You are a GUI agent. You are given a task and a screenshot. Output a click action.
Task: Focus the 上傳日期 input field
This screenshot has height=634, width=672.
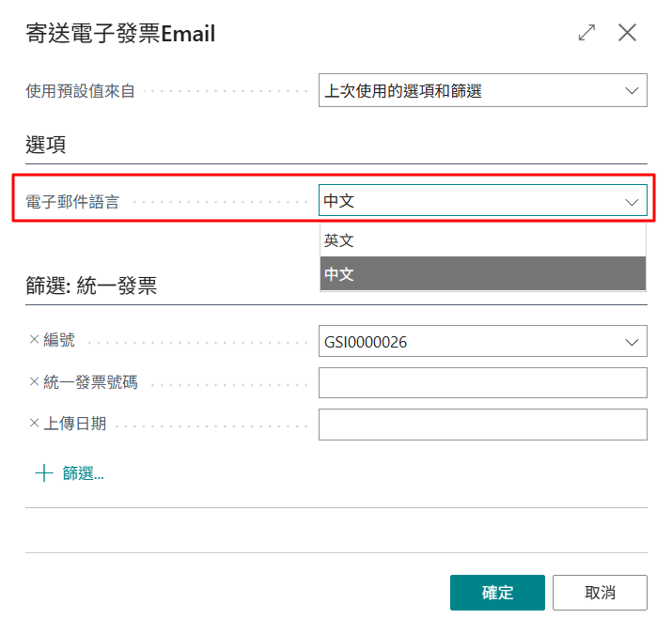coord(482,425)
